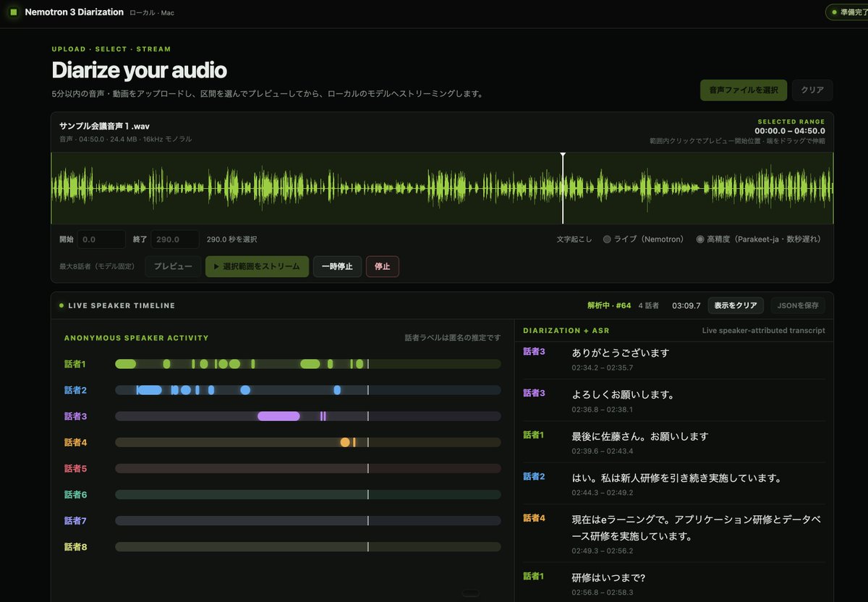Select the ライブ(Nemotron) transcription radio
The image size is (868, 602).
(607, 239)
